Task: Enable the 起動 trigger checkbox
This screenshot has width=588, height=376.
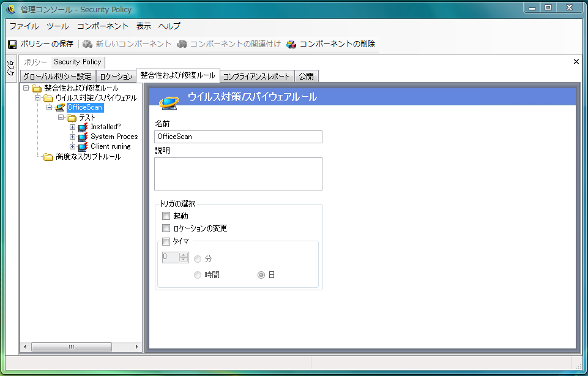Action: point(166,216)
